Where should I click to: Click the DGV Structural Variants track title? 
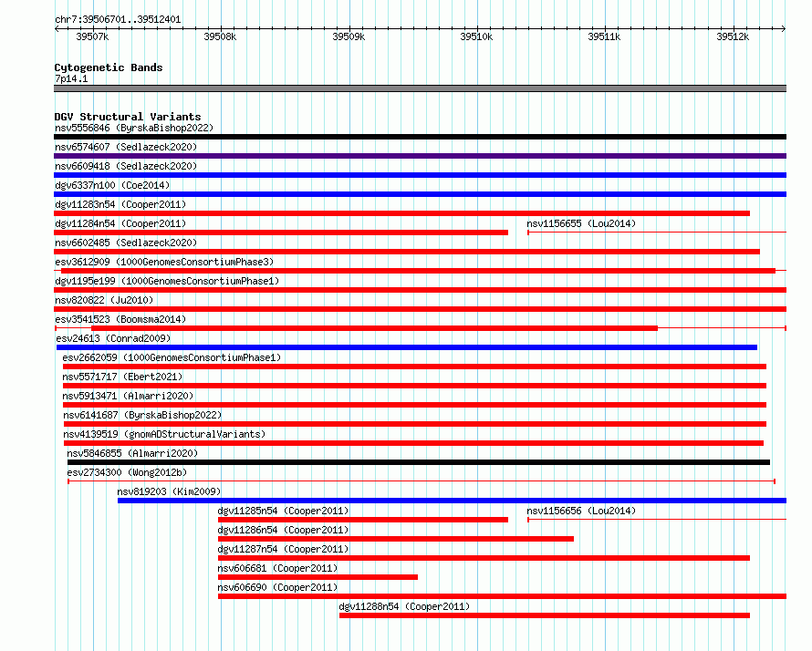(x=128, y=117)
